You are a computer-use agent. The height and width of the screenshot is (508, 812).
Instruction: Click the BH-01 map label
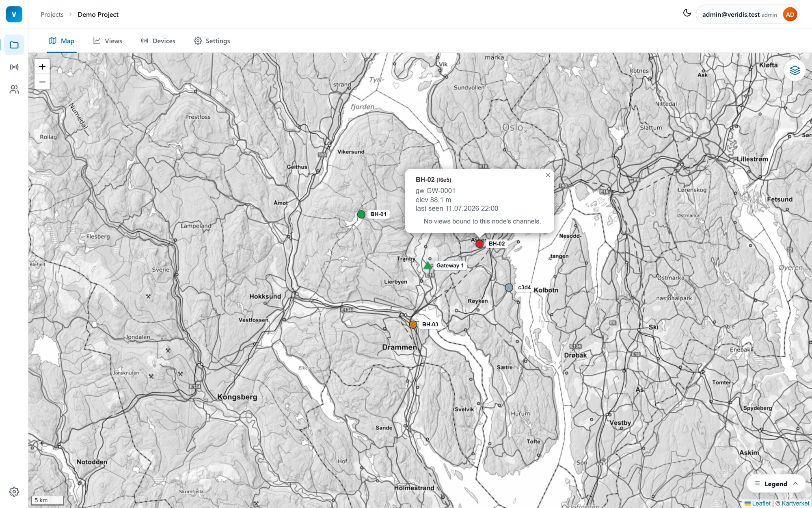point(378,214)
